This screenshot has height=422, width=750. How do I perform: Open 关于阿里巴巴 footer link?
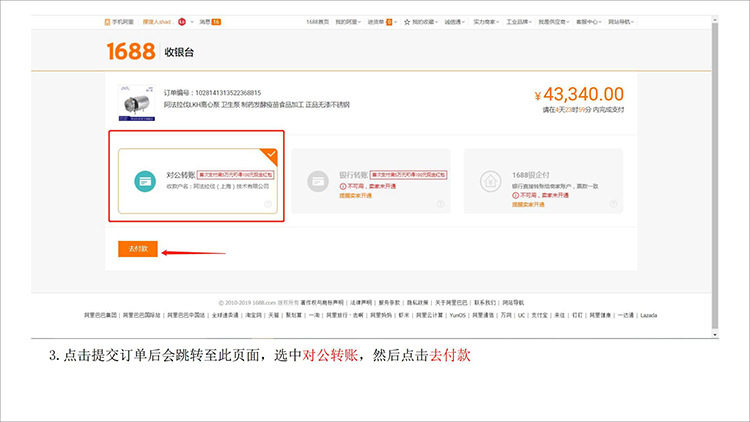(451, 303)
